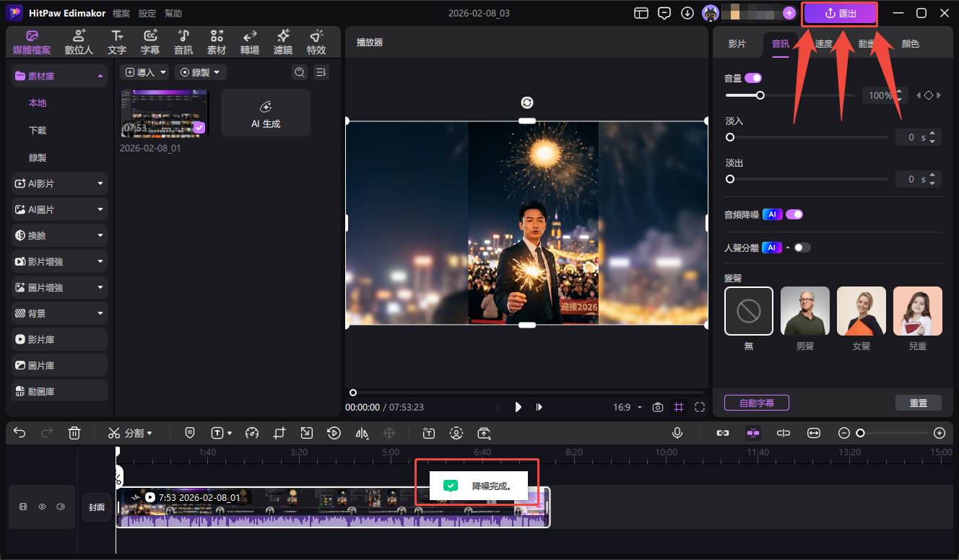Open the 字幕 subtitles tab
This screenshot has width=959, height=560.
pyautogui.click(x=150, y=43)
